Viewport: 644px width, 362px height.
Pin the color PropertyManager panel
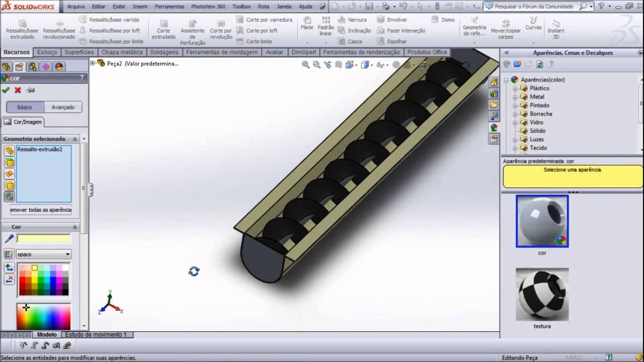[30, 90]
